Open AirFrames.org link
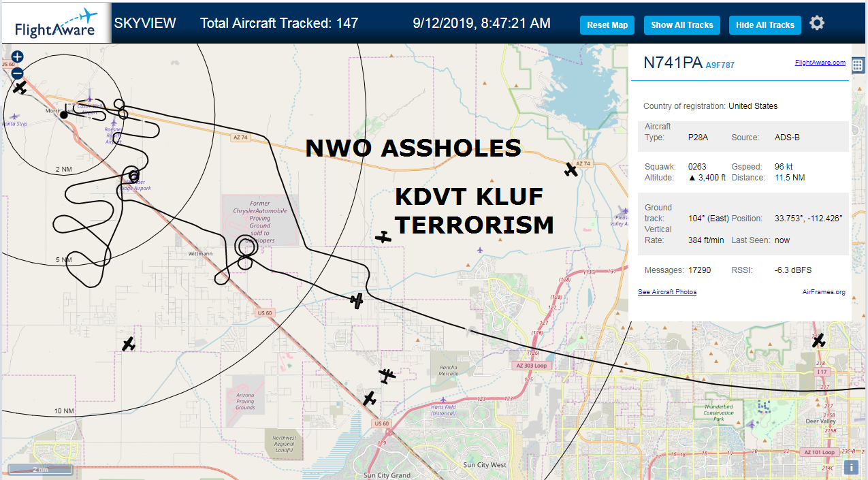Viewport: 868px width, 480px height. (x=824, y=292)
